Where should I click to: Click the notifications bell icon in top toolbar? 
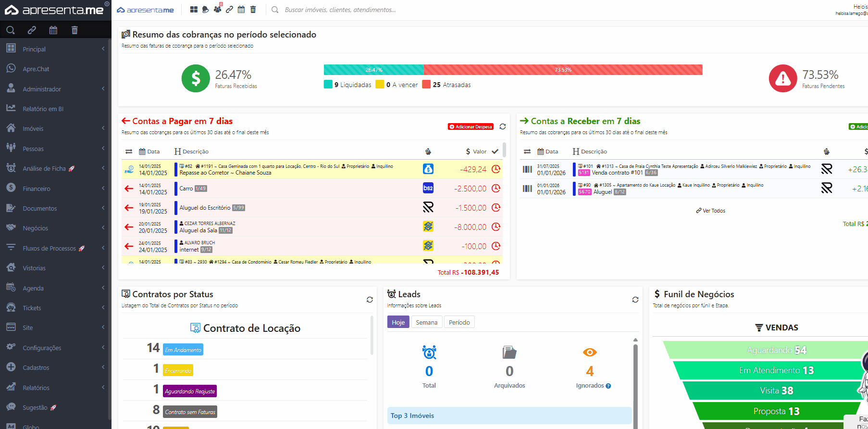(206, 10)
